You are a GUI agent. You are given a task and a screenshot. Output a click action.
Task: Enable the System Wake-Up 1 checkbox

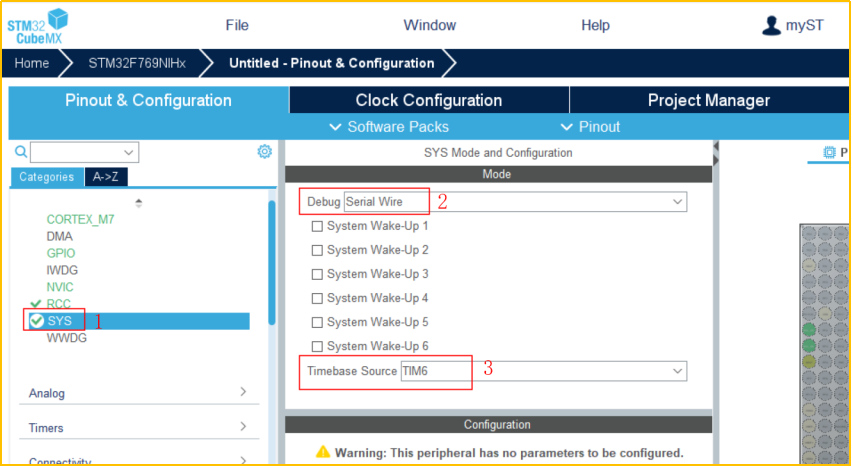[317, 226]
